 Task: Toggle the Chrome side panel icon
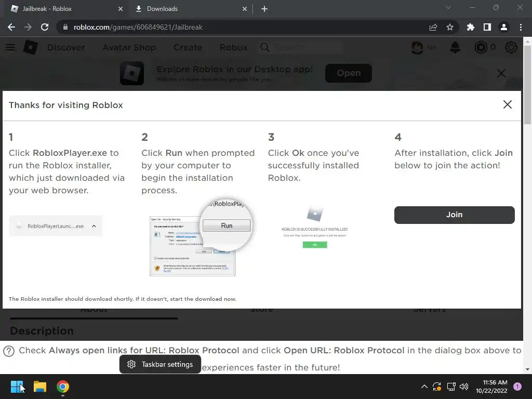tap(487, 27)
